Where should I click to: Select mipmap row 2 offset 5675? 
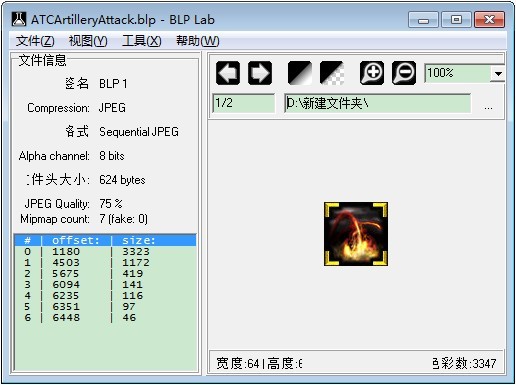click(x=105, y=273)
